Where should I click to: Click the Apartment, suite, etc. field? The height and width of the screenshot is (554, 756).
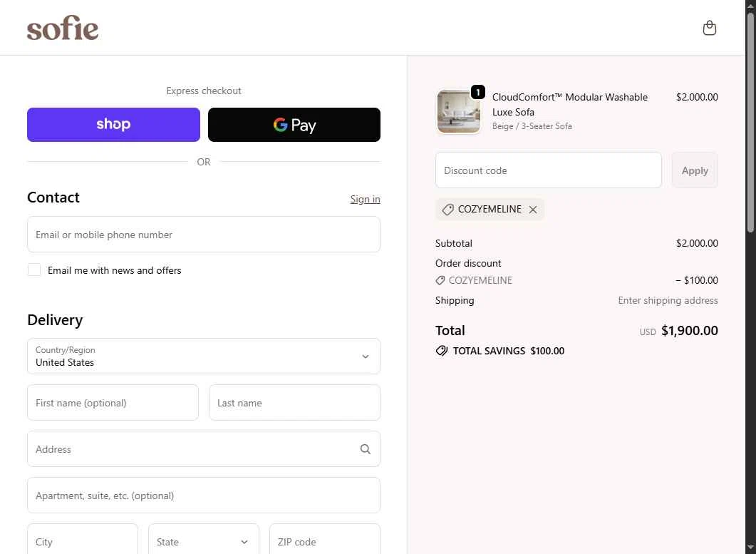point(204,495)
